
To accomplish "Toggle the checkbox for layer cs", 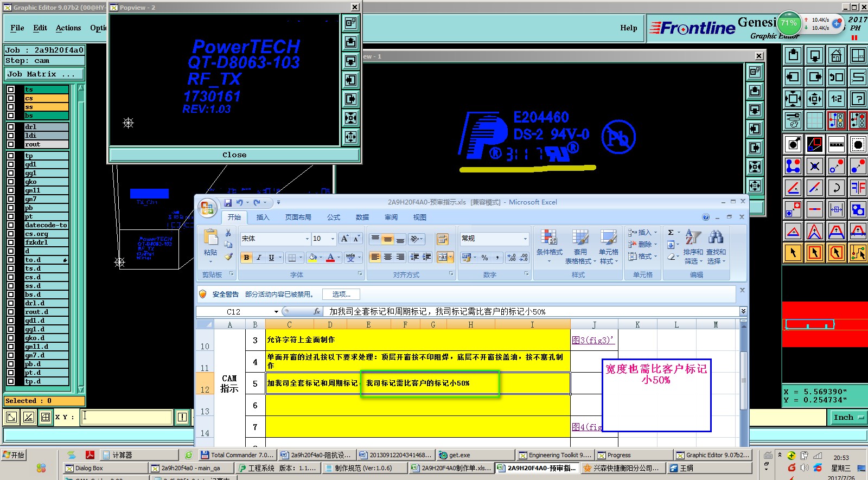I will [x=10, y=98].
